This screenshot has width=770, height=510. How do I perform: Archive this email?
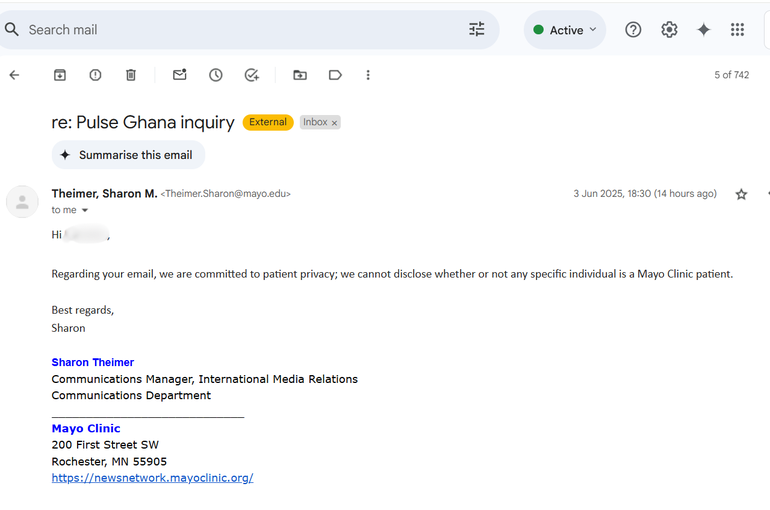tap(60, 75)
